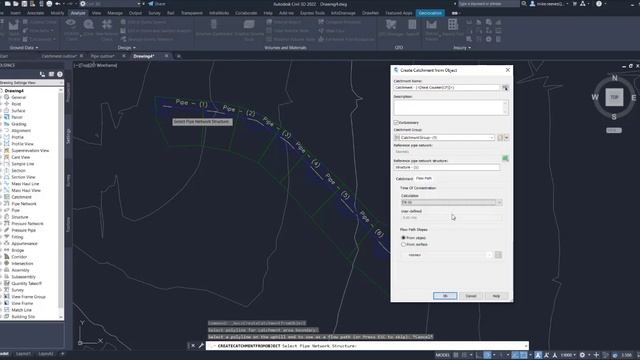Screen dimensions: 640x360
Task: Click Catchment in Settings tree
Action: (22, 197)
